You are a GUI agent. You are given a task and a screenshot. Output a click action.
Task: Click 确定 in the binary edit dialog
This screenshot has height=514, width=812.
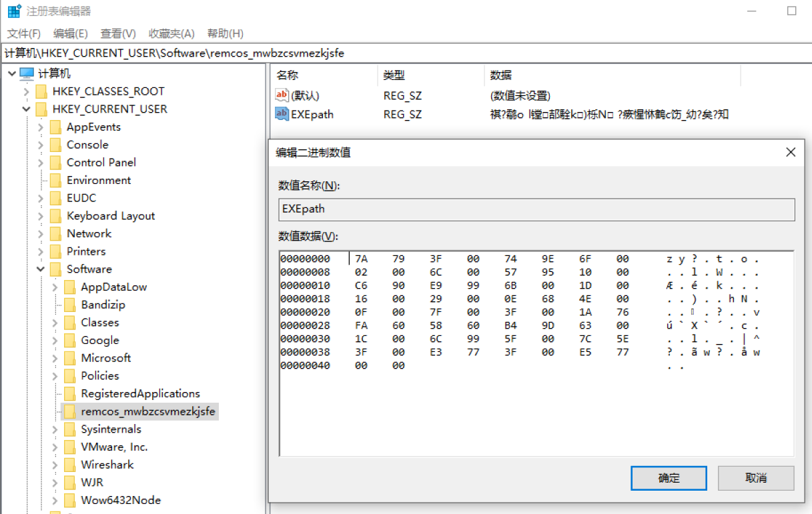pyautogui.click(x=669, y=478)
